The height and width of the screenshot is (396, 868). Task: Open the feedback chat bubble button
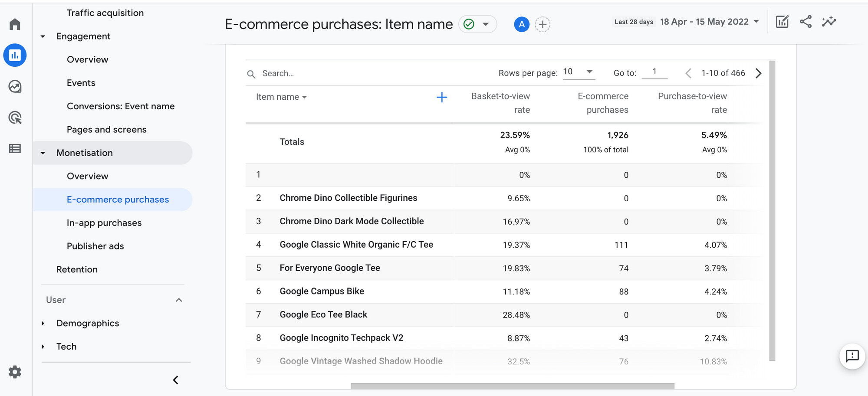pos(852,356)
